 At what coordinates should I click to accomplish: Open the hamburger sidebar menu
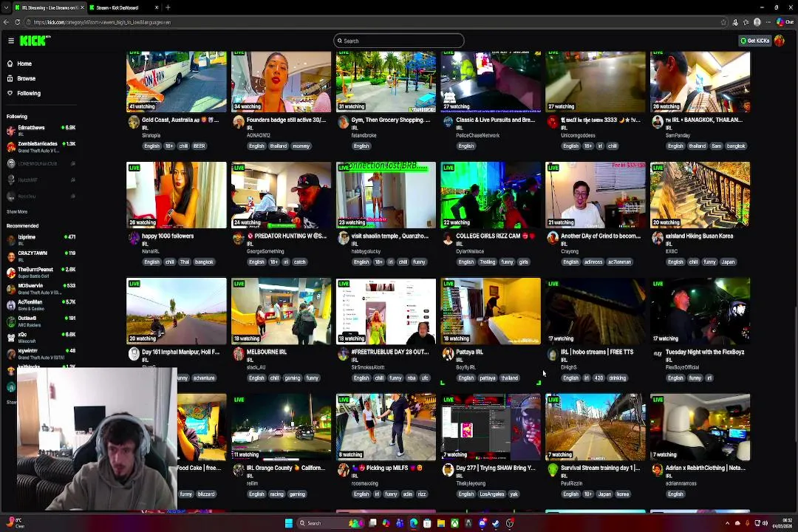point(10,41)
